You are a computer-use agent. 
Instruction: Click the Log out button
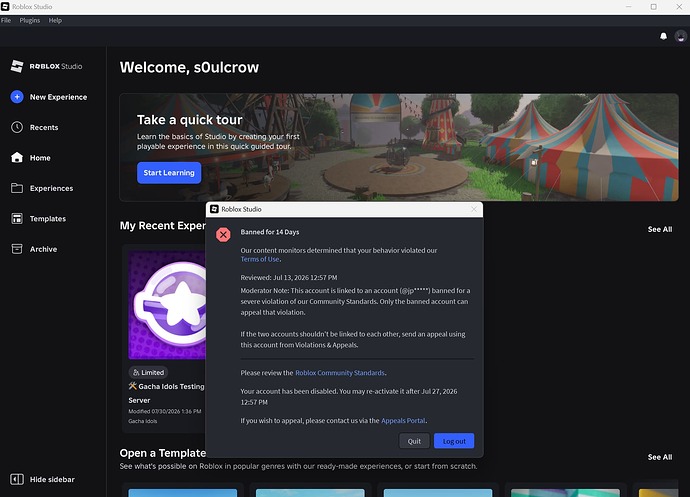[454, 441]
